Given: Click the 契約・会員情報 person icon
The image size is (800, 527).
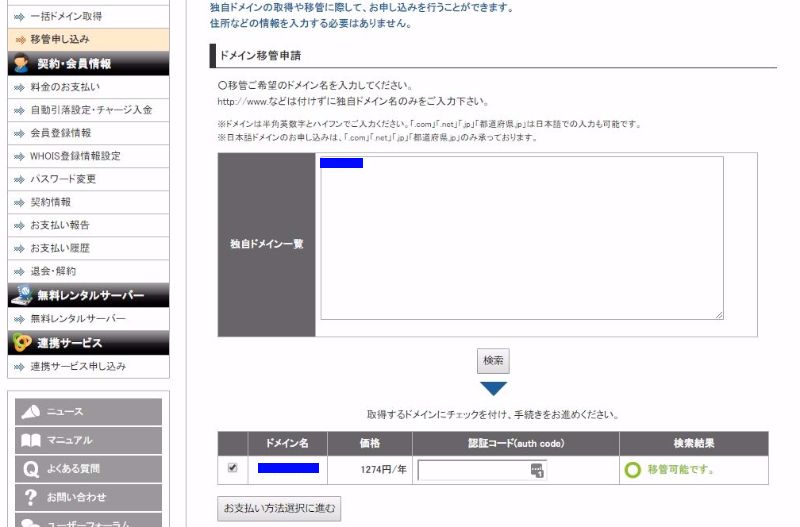Looking at the screenshot, I should tap(21, 64).
